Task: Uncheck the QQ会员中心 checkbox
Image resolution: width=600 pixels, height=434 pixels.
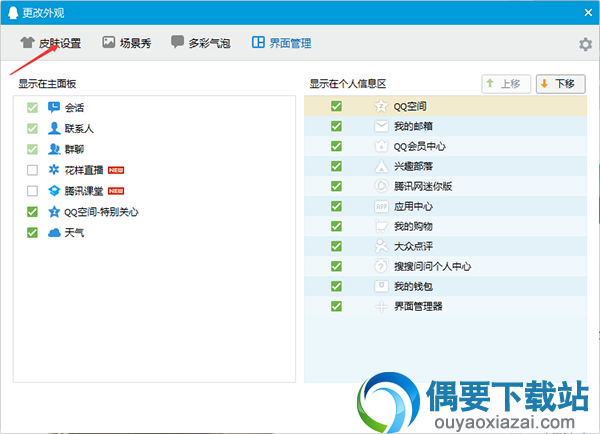Action: [336, 146]
